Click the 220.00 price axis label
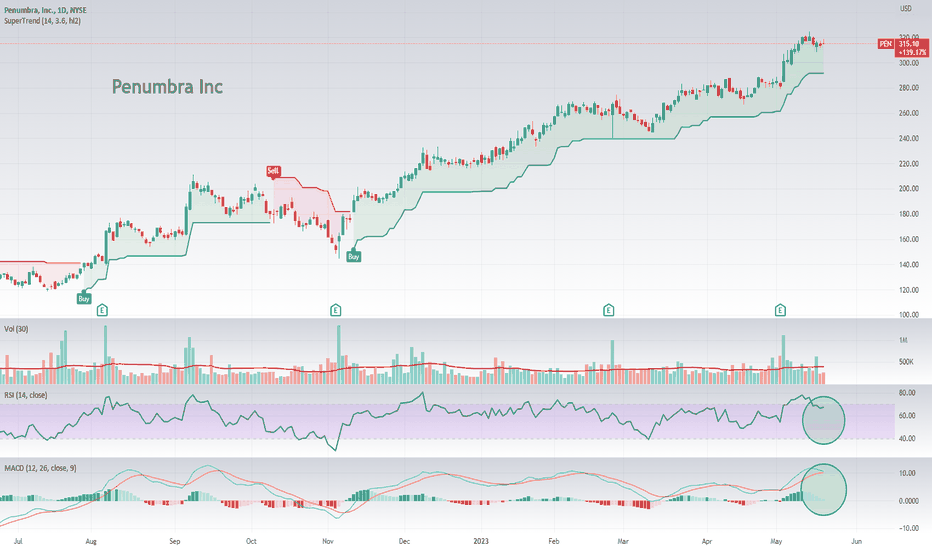This screenshot has height=550, width=932. [909, 164]
